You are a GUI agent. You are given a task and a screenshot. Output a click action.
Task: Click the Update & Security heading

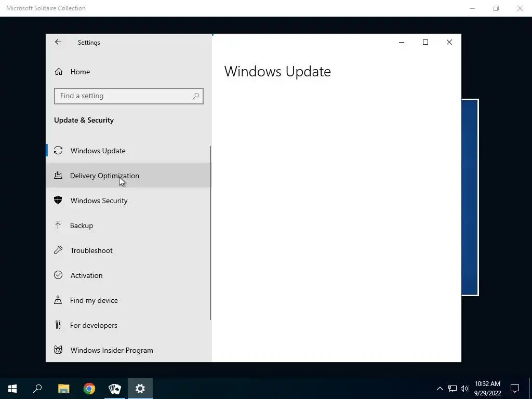click(84, 120)
